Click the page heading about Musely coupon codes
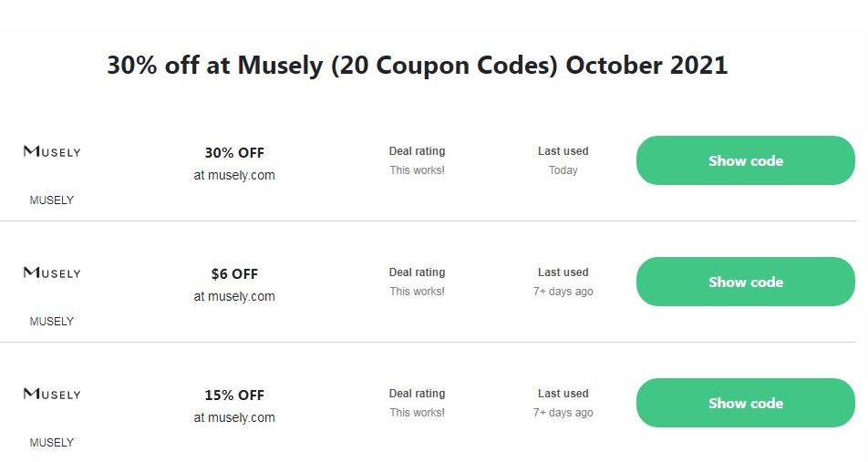Image resolution: width=868 pixels, height=462 pixels. [417, 66]
